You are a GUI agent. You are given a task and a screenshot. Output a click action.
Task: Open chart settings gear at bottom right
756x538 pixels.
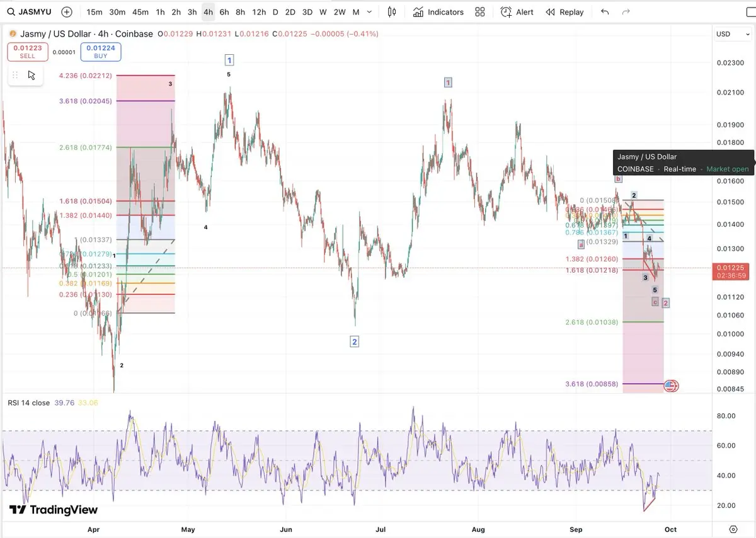[x=733, y=529]
